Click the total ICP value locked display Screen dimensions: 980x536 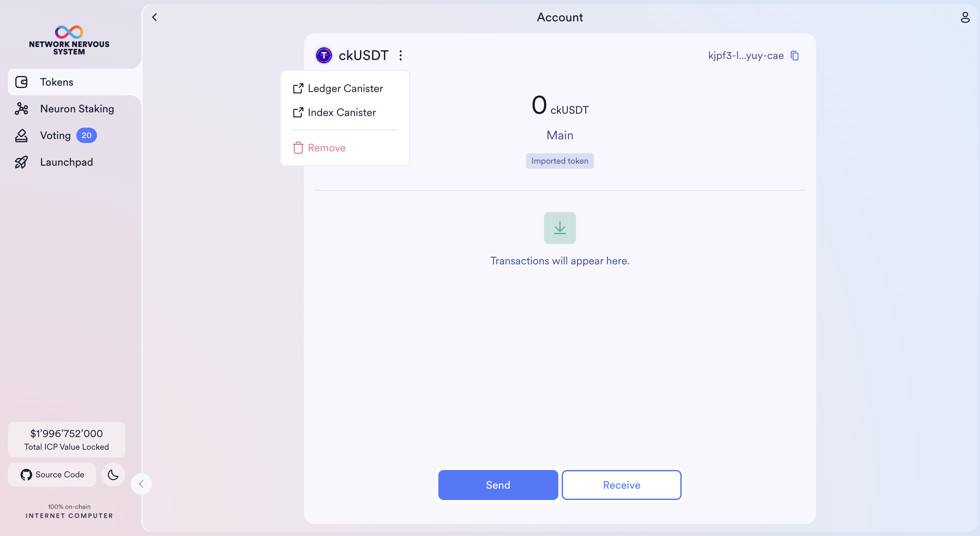(66, 439)
